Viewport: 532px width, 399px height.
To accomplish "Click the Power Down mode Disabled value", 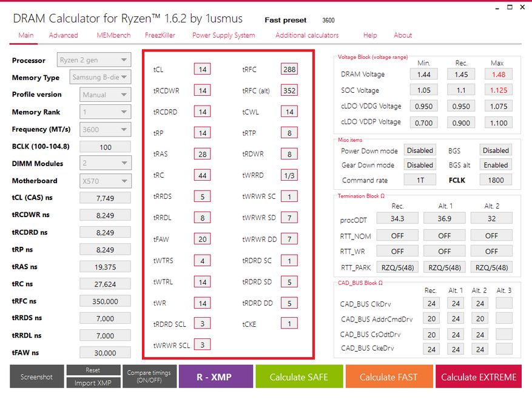I will pyautogui.click(x=420, y=150).
